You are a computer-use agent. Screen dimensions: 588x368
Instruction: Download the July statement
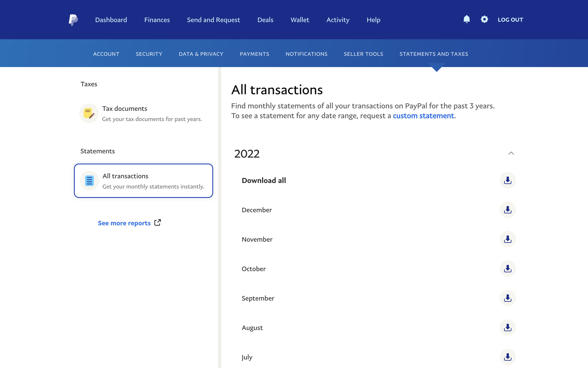pos(508,357)
